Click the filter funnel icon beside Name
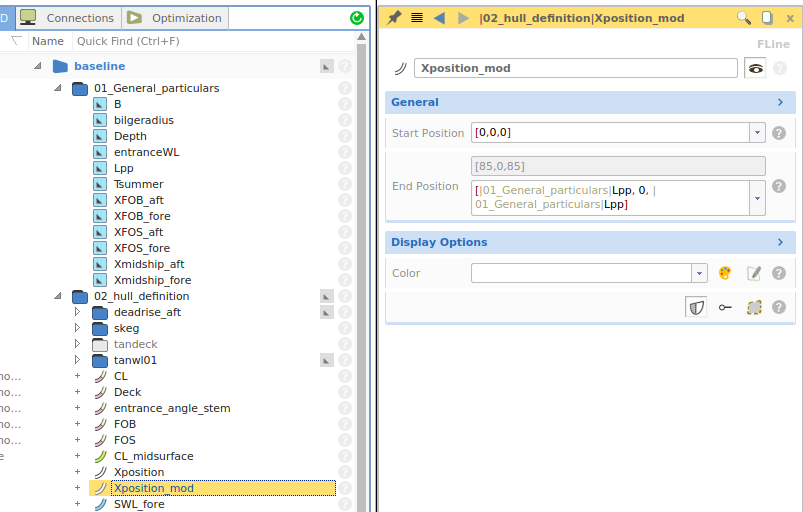Screen dimensions: 803x512 tap(16, 41)
